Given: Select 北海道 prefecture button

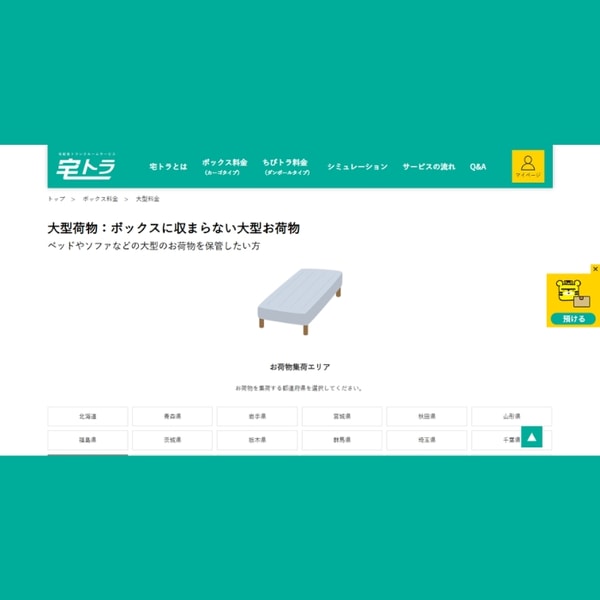Looking at the screenshot, I should 88,416.
